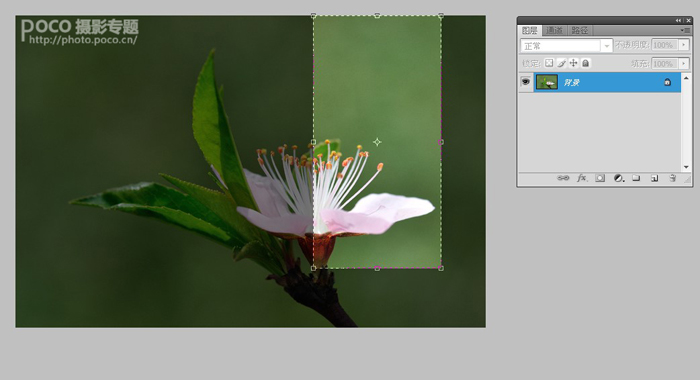
Task: Hide the 背景 layer with eye icon
Action: click(525, 82)
